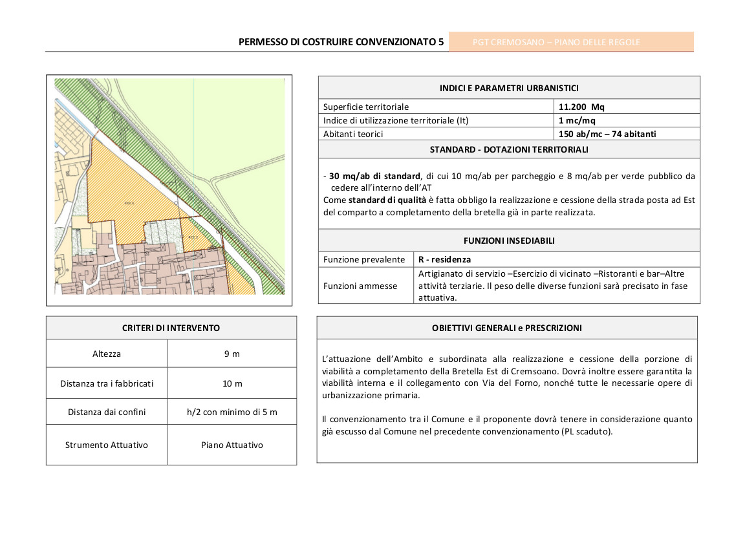Image resolution: width=756 pixels, height=534 pixels.
Task: Click the Distanza tra i fabbricati label
Action: (x=107, y=383)
